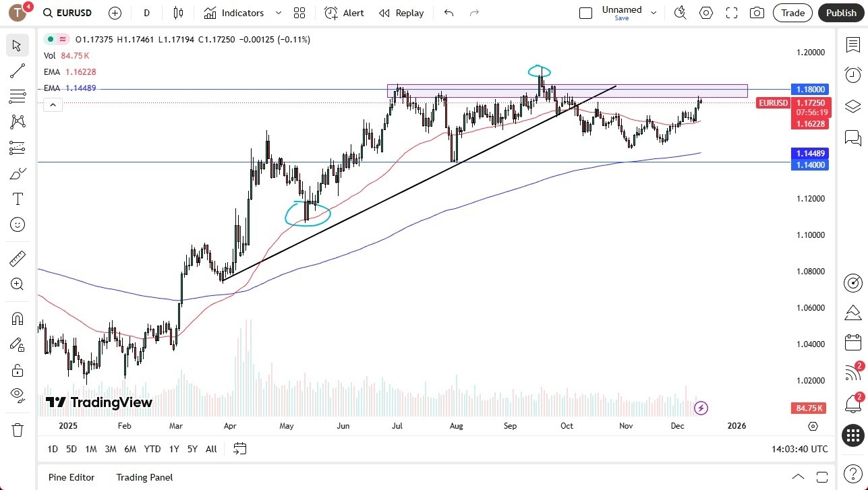Select the Measure ruler tool
868x490 pixels.
(18, 258)
